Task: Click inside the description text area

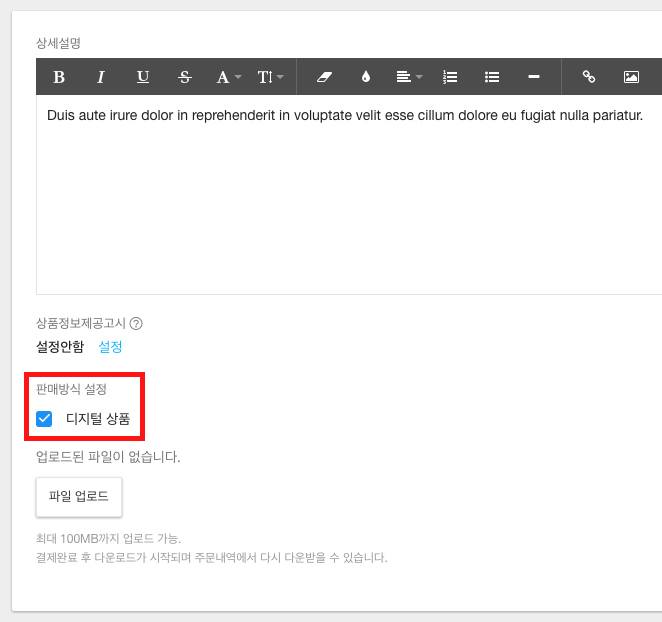Action: [349, 194]
